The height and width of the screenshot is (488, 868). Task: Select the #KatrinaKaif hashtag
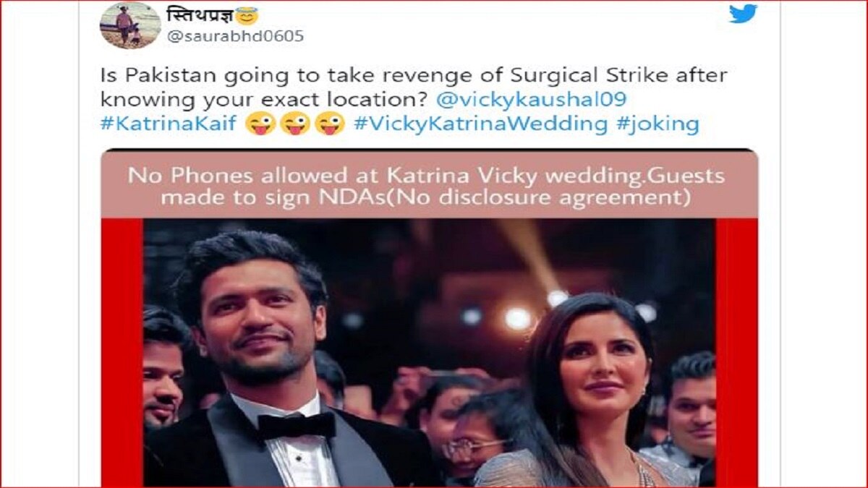click(169, 124)
